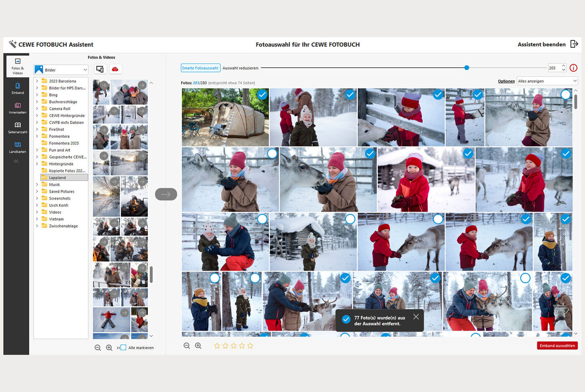Collapse the sidebar with the double chevron
Screen dimensions: 585x392
point(16,161)
